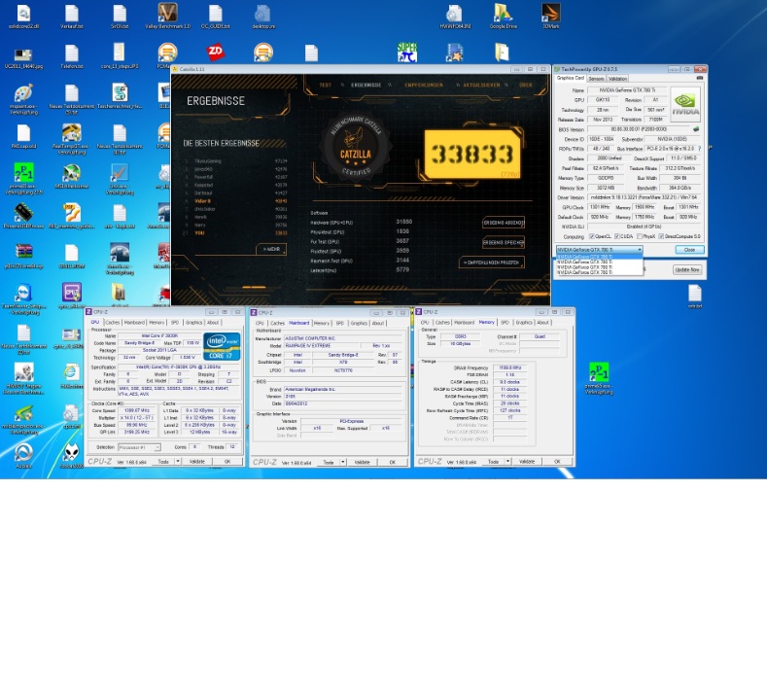Click the Specification field in CPU-Z
The image size is (767, 700).
pyautogui.click(x=178, y=367)
